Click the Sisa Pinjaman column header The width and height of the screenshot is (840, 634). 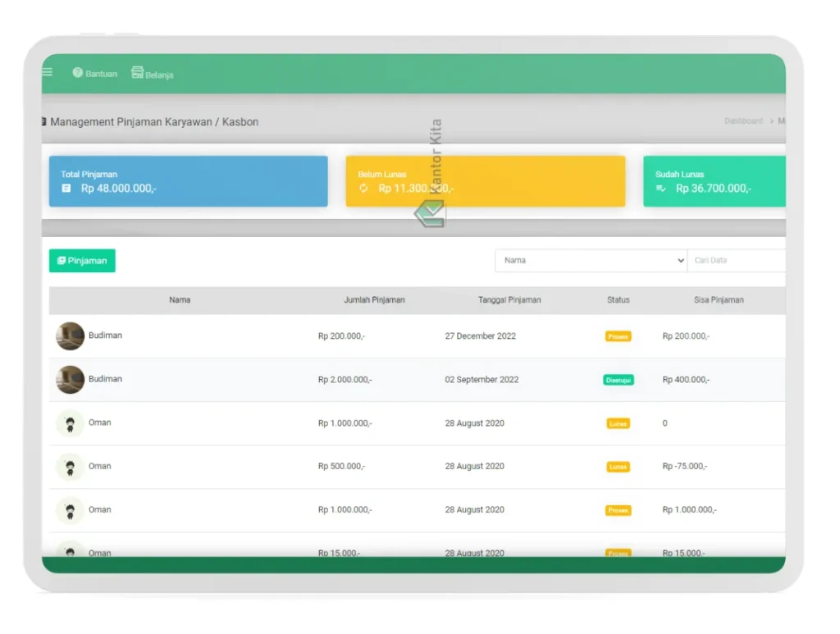[719, 300]
